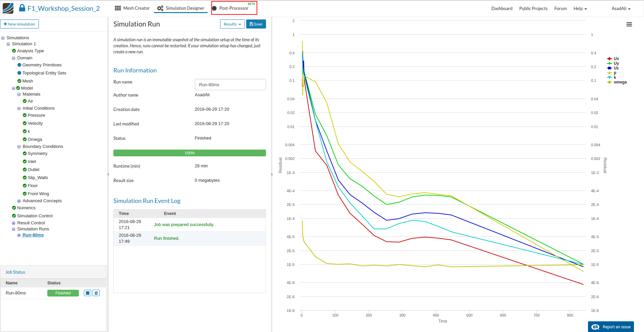Click the blue project lock icon
Screen dimensions: 644x332
[22, 8]
